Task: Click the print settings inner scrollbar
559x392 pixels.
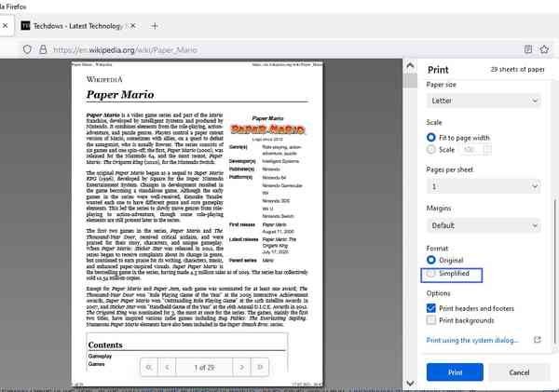Action: tap(554, 271)
